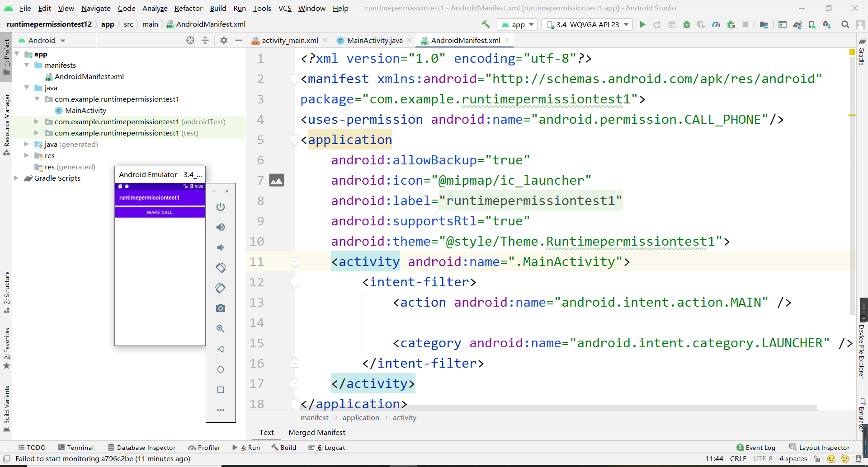Rotate emulator right icon

pos(221,288)
